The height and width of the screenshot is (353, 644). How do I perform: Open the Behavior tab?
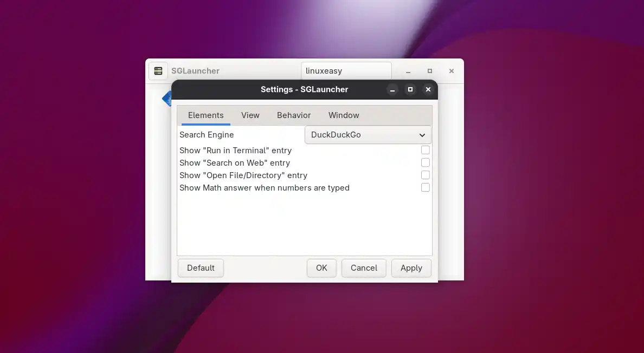(x=294, y=115)
